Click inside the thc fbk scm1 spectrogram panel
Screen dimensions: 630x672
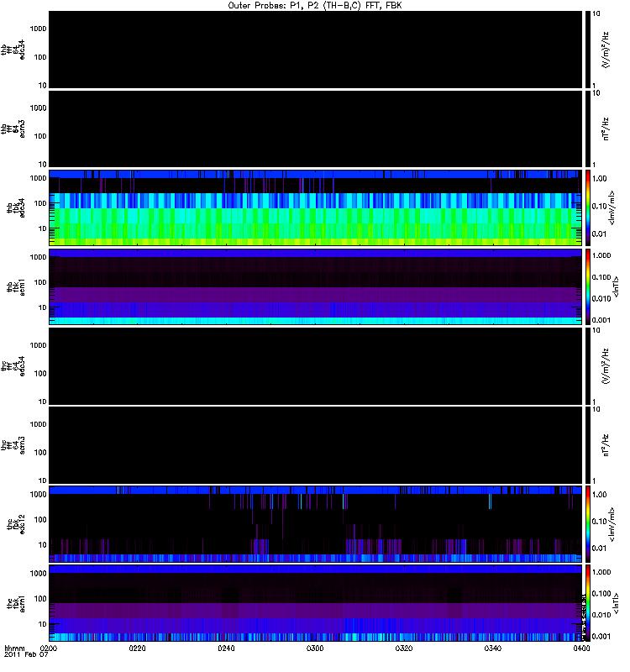coord(315,603)
